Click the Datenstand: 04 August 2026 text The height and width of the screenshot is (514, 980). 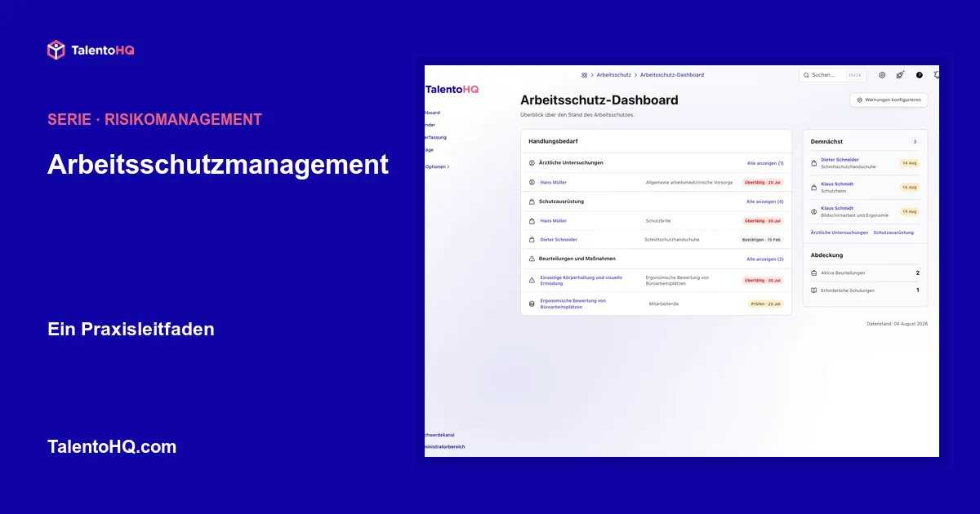point(898,324)
